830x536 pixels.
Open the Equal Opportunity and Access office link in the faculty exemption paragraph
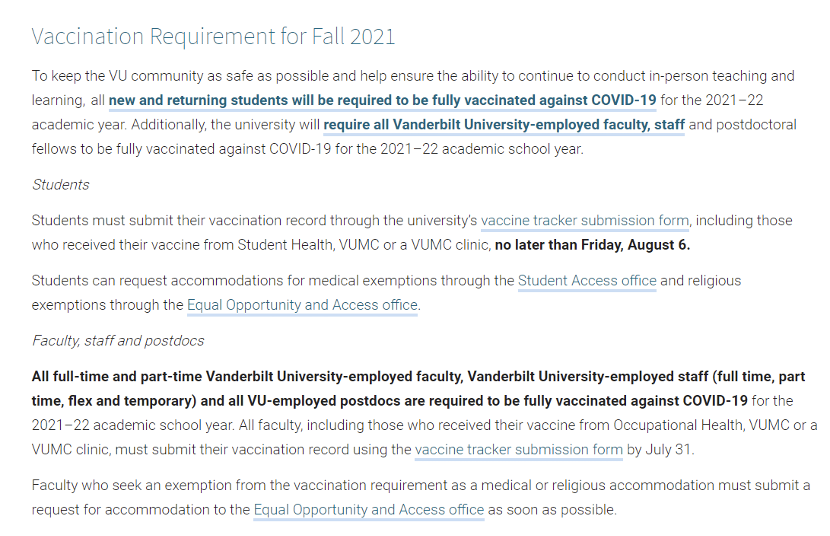369,510
